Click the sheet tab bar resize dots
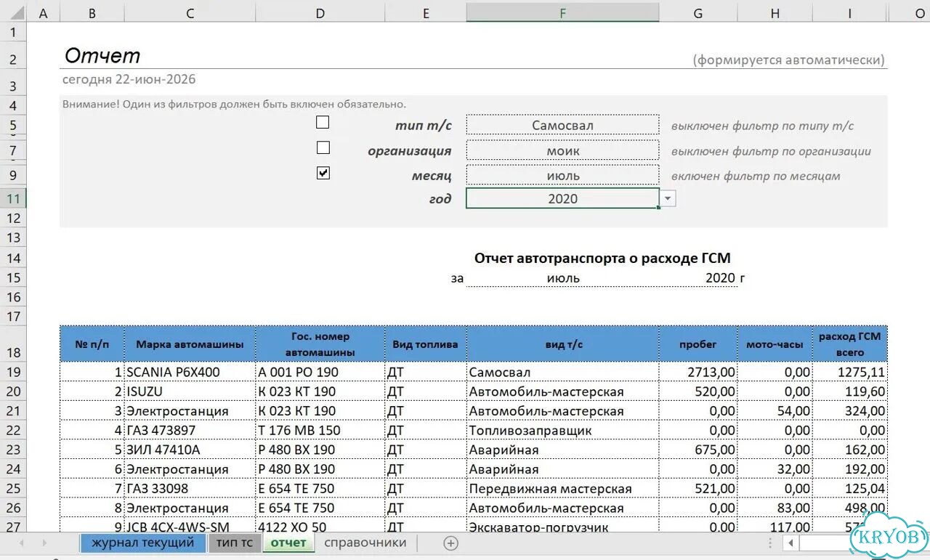This screenshot has height=560, width=930. point(770,543)
